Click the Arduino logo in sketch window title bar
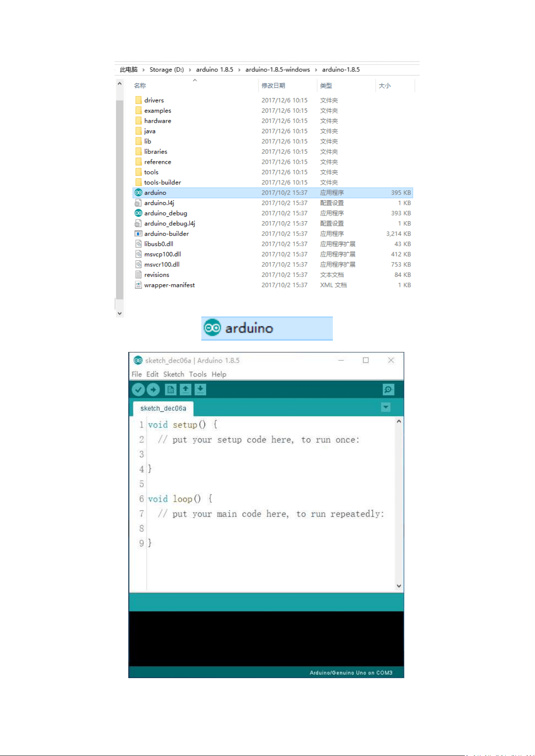 138,360
